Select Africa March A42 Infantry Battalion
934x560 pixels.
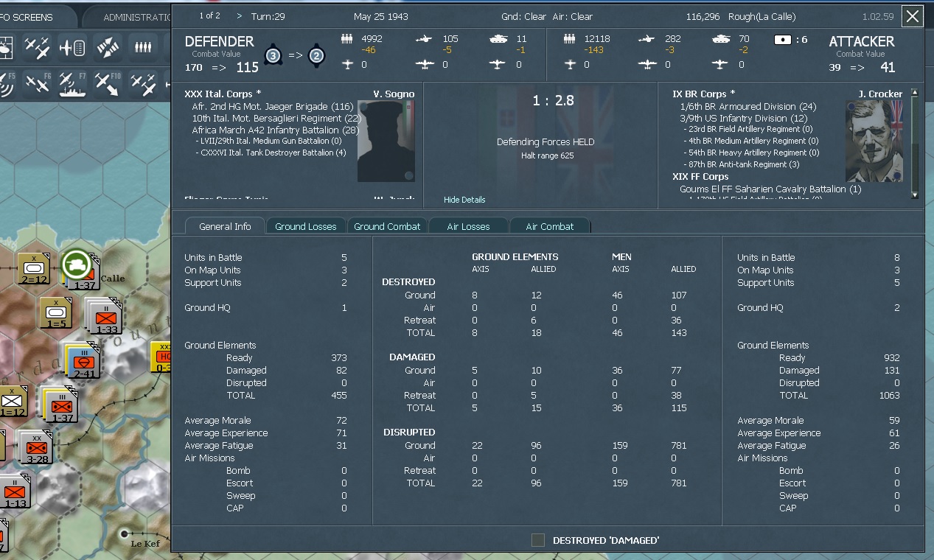tap(275, 130)
